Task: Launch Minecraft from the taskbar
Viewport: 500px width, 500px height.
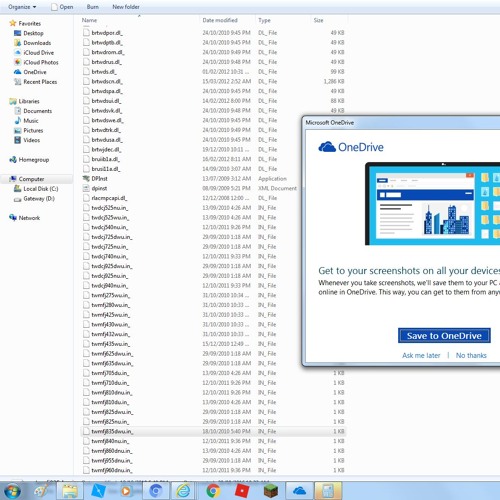Action: click(271, 491)
